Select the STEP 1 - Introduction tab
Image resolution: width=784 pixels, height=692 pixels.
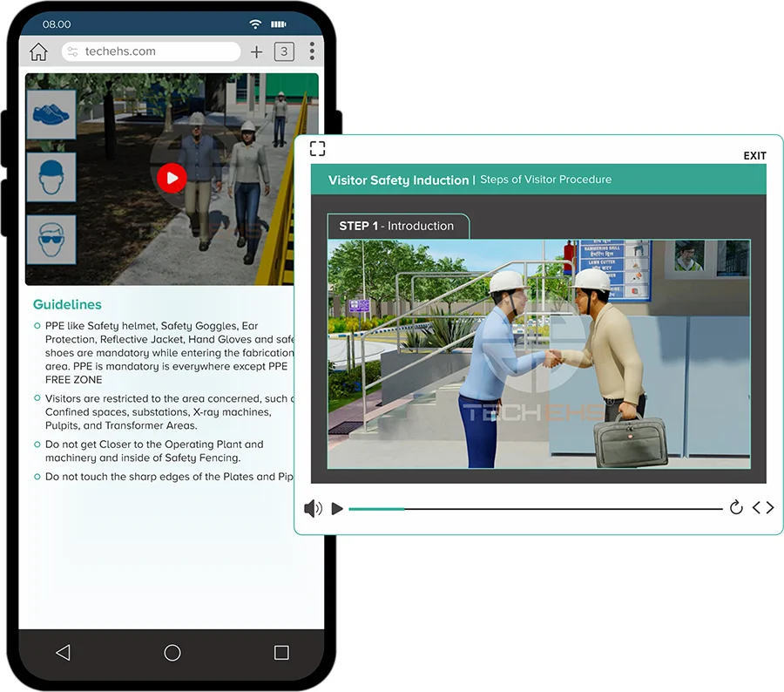398,226
